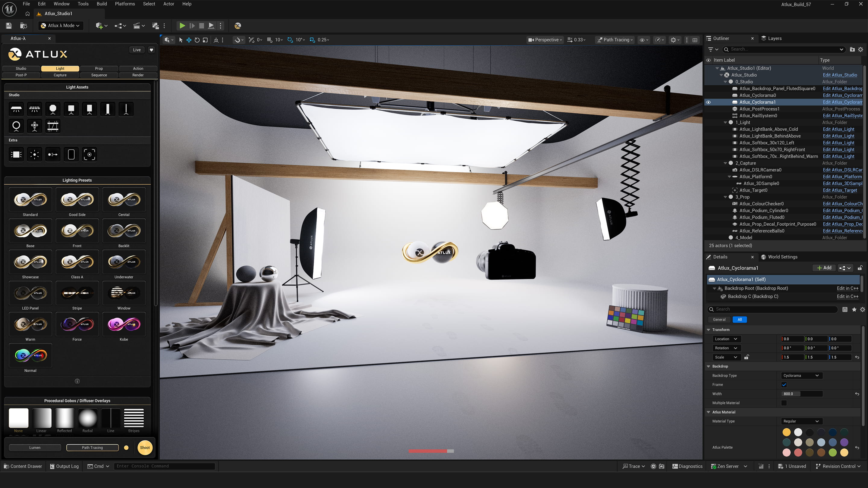Click the Save icon in main toolbar
This screenshot has width=868, height=488.
9,26
